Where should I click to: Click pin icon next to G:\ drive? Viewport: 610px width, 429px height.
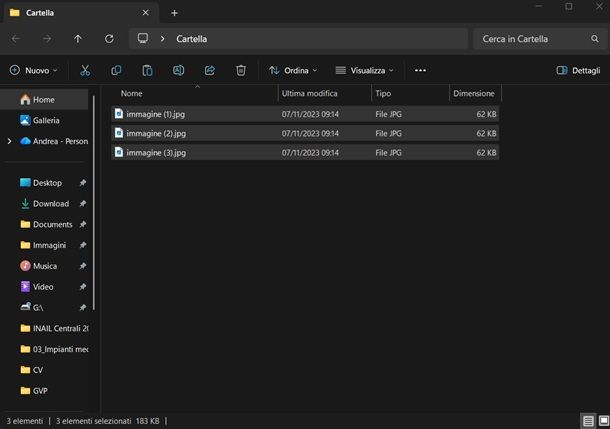point(82,308)
